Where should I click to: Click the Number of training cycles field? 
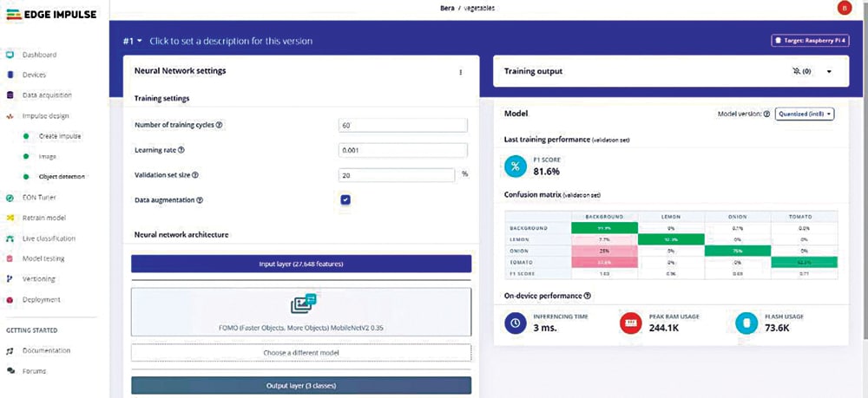click(403, 126)
